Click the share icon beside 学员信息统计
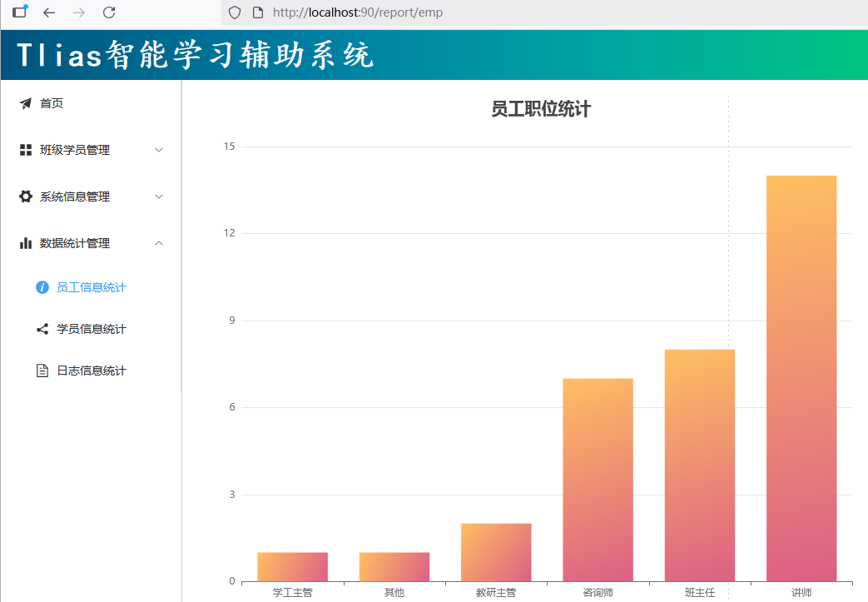The image size is (868, 602). pyautogui.click(x=42, y=329)
